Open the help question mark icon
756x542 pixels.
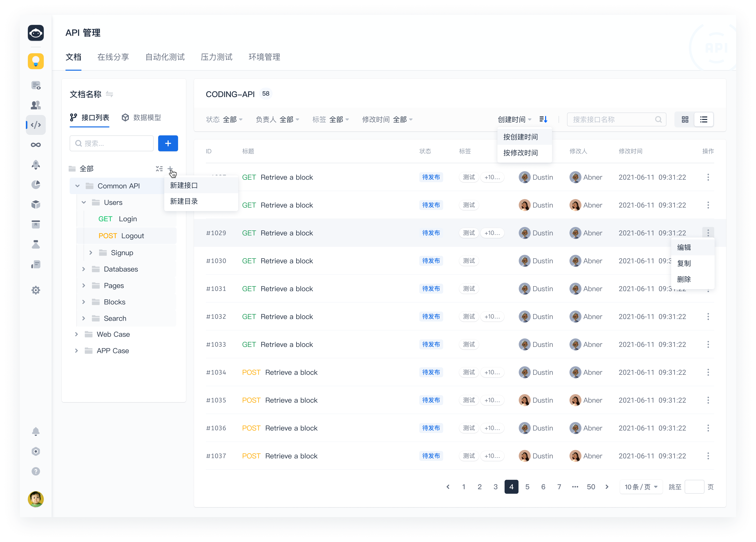tap(36, 471)
